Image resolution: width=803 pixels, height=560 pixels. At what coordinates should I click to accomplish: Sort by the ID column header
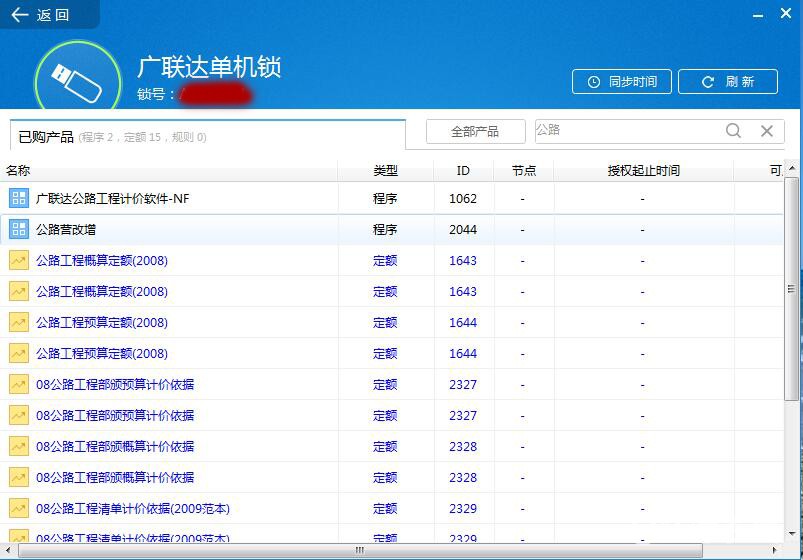tap(463, 171)
